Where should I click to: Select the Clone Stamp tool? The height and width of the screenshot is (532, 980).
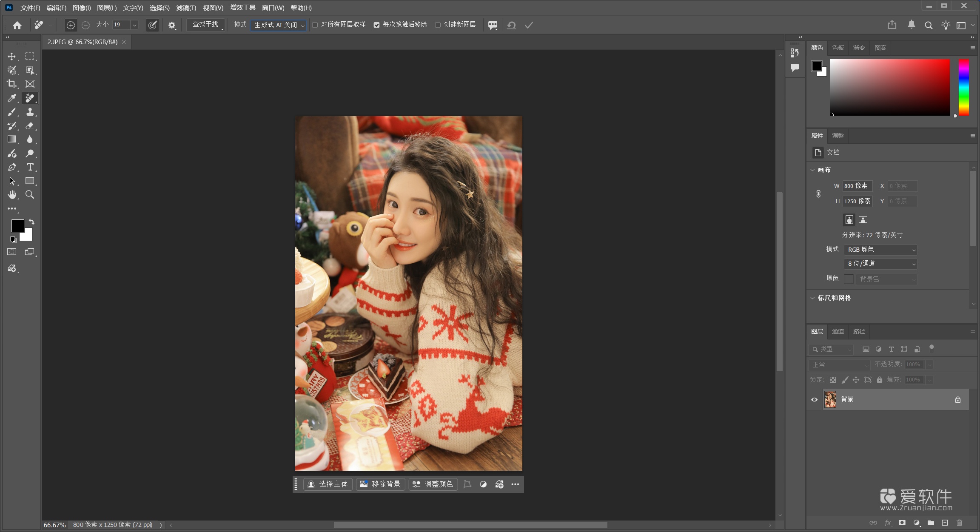pyautogui.click(x=30, y=112)
